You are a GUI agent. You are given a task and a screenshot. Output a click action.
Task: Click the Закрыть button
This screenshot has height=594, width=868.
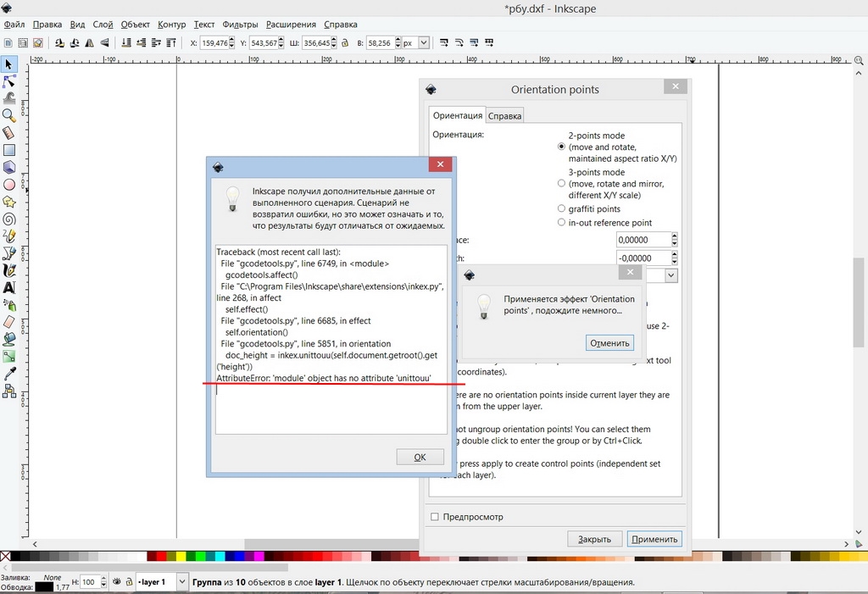pos(594,539)
